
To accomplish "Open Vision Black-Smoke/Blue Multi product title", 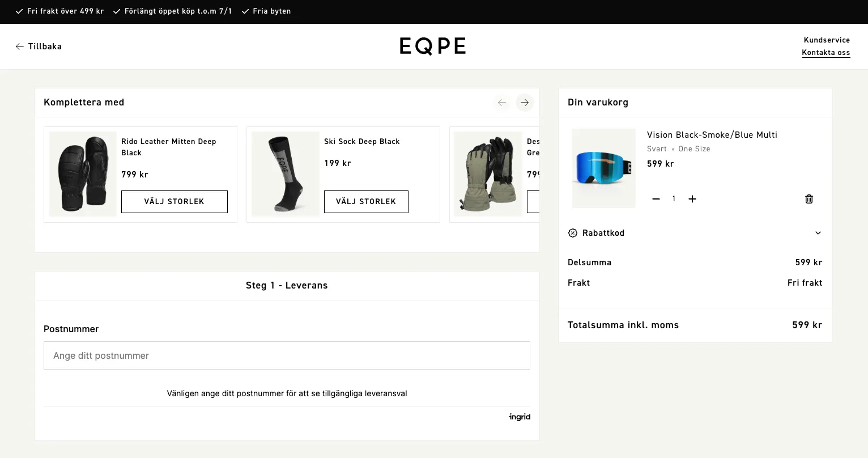I will tap(712, 135).
